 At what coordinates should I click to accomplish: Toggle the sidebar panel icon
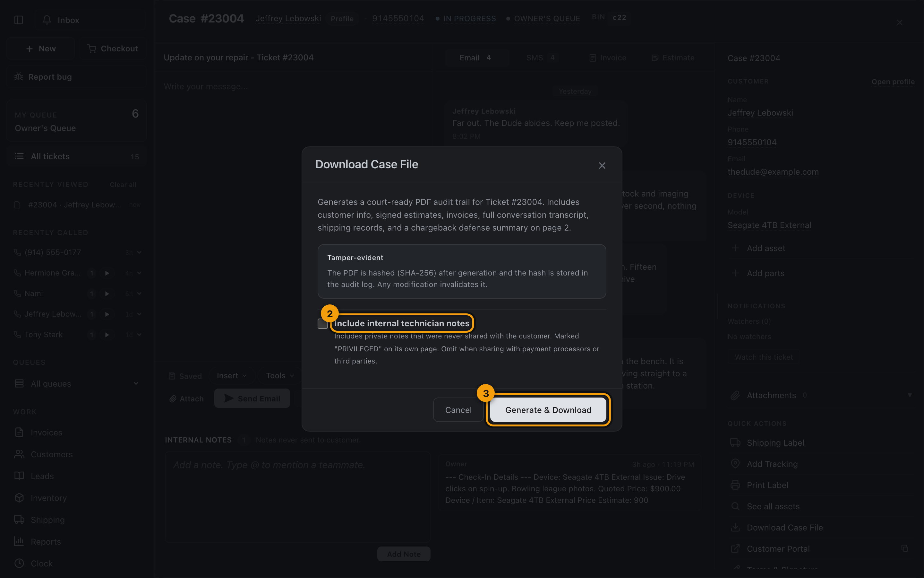tap(18, 20)
